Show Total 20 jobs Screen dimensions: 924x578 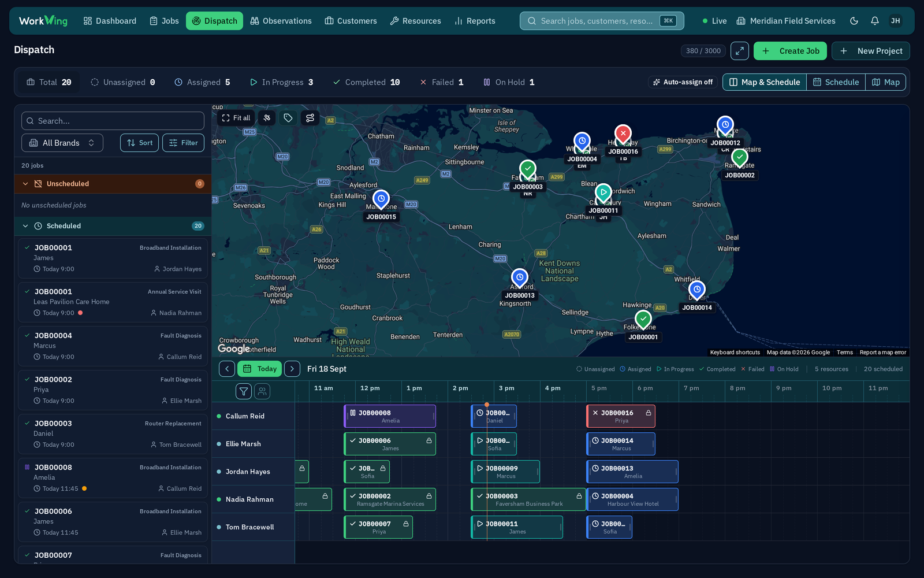(49, 82)
